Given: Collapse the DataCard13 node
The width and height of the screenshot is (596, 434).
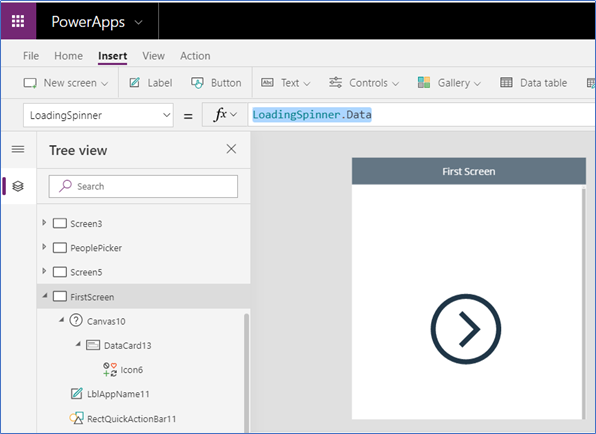Looking at the screenshot, I should click(x=78, y=344).
